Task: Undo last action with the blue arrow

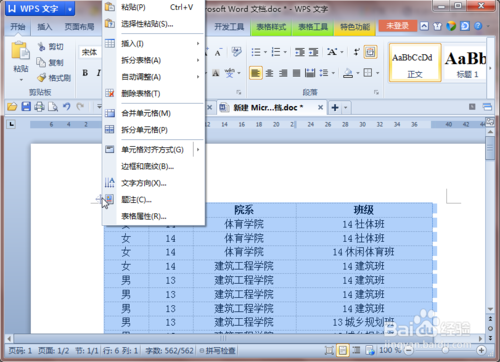Action: pyautogui.click(x=67, y=107)
